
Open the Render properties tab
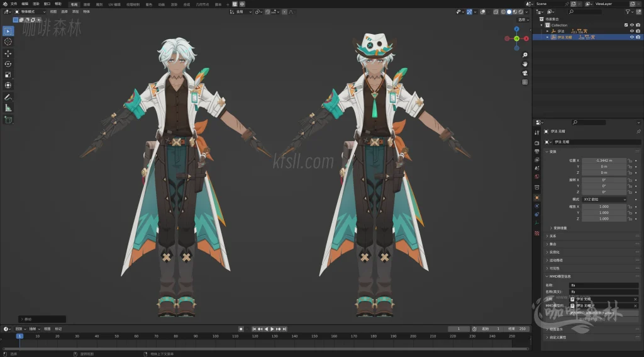[537, 143]
